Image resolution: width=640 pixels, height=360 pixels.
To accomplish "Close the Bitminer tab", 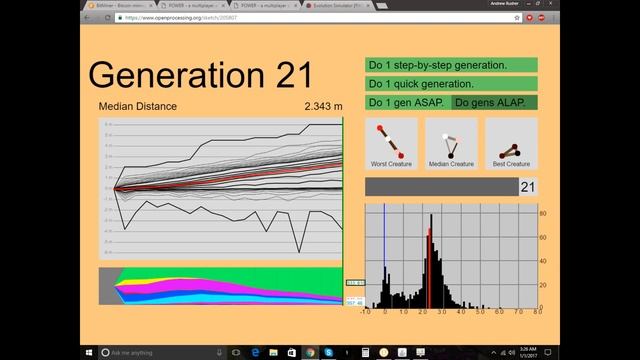I will (x=151, y=6).
